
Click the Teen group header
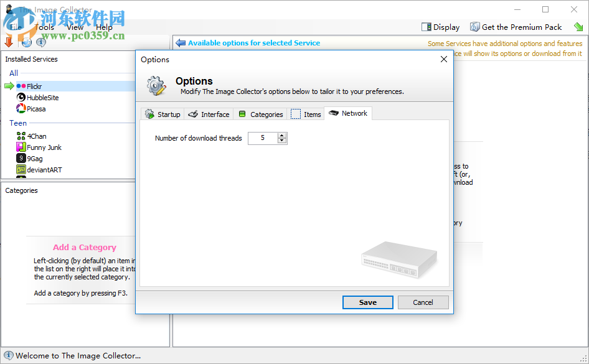tap(18, 123)
